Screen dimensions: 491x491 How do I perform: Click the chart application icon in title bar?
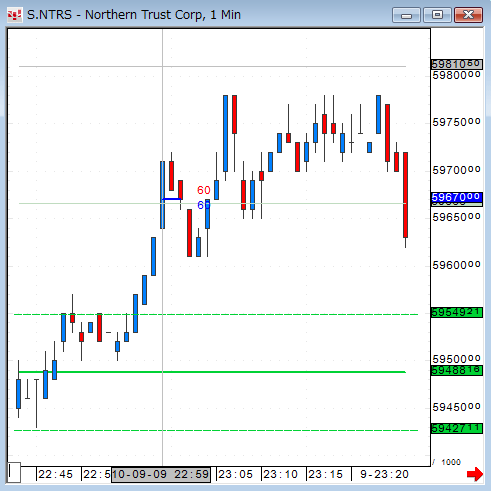(15, 15)
